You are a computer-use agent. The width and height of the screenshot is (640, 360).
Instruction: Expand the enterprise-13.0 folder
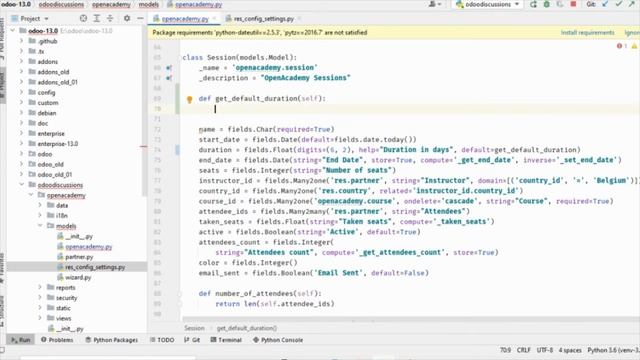pos(21,144)
